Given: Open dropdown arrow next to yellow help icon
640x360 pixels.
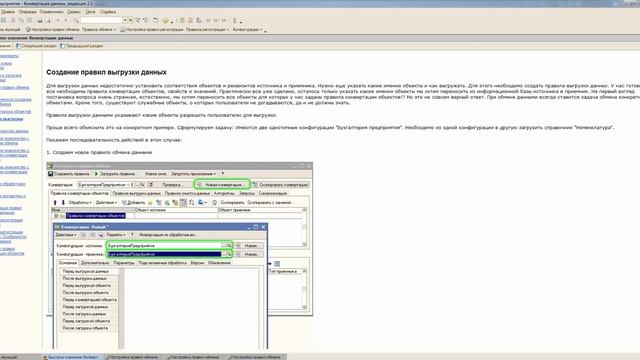Looking at the screenshot, I should (x=172, y=22).
